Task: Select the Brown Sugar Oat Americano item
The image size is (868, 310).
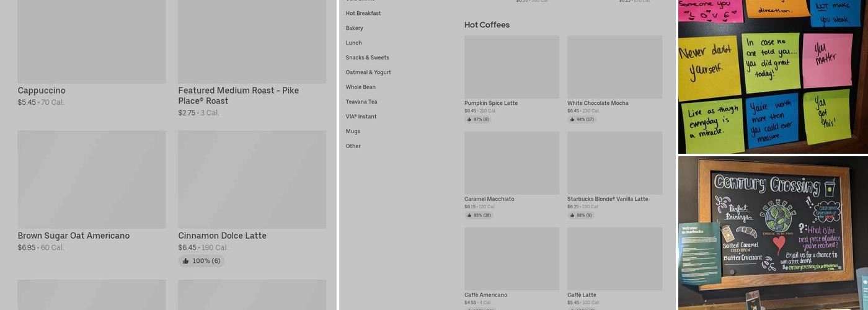Action: pos(74,236)
